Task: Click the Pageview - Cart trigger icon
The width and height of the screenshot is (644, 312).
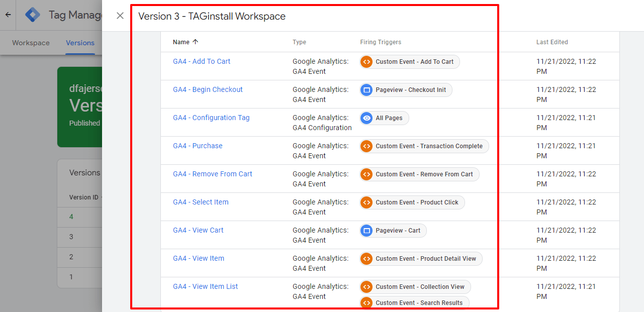Action: [367, 231]
